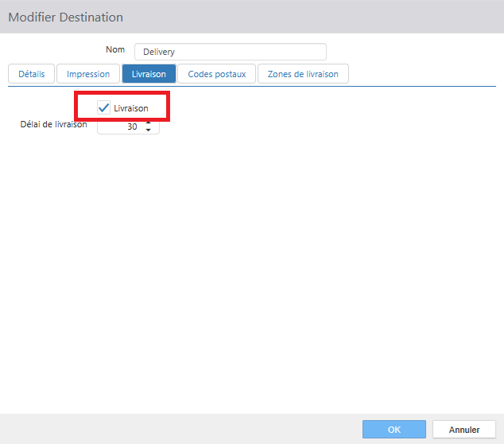The height and width of the screenshot is (444, 504).
Task: Click the blue checkmark in the Livraison box
Action: coord(104,107)
